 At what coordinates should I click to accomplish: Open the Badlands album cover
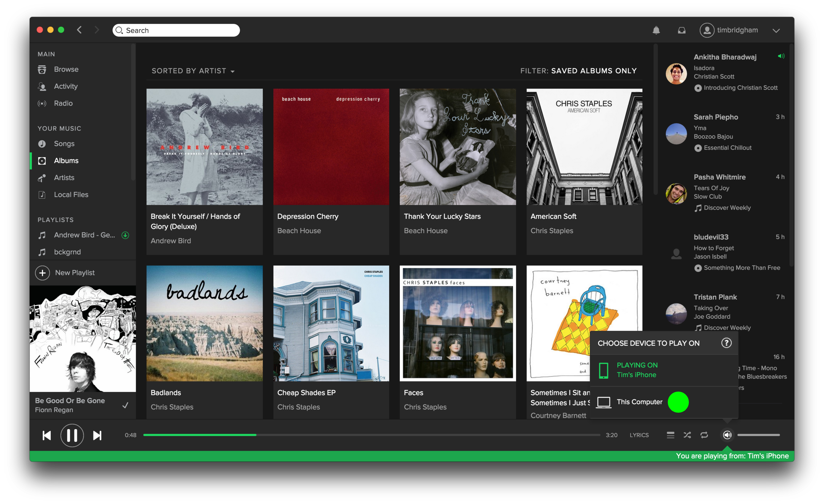(x=204, y=323)
